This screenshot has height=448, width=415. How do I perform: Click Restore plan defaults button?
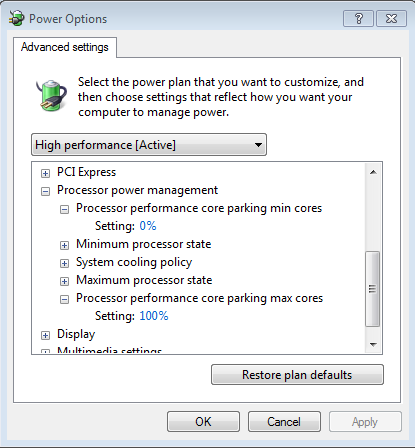point(297,375)
